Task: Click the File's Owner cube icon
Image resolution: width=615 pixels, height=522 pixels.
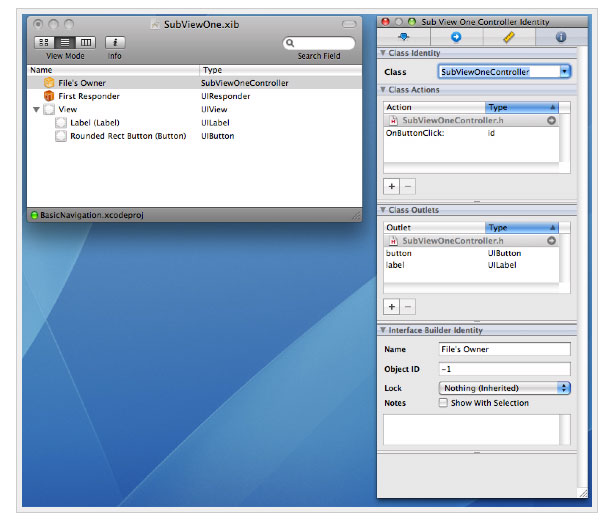Action: [x=49, y=83]
